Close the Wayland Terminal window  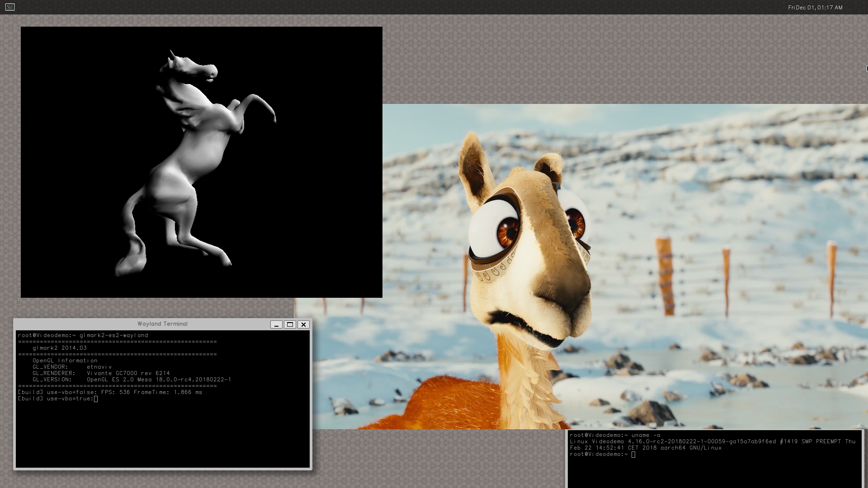coord(303,324)
